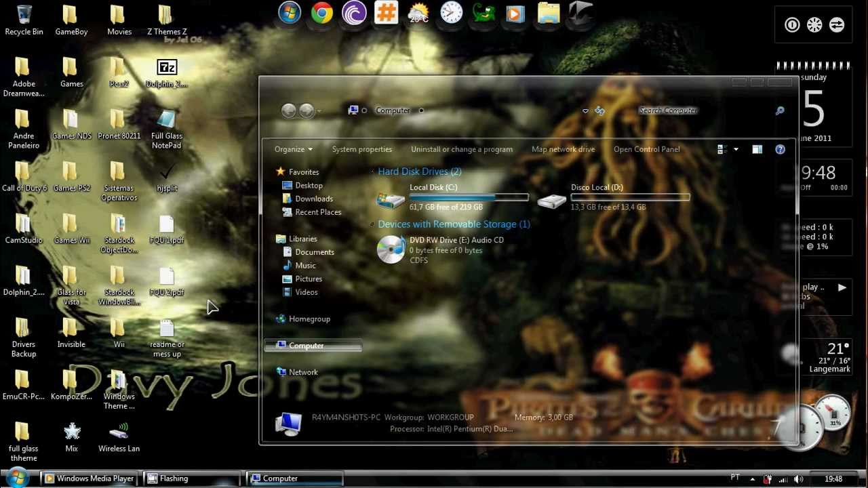Click the network signal tray icon
Screen dimensions: 868x488
(x=783, y=479)
